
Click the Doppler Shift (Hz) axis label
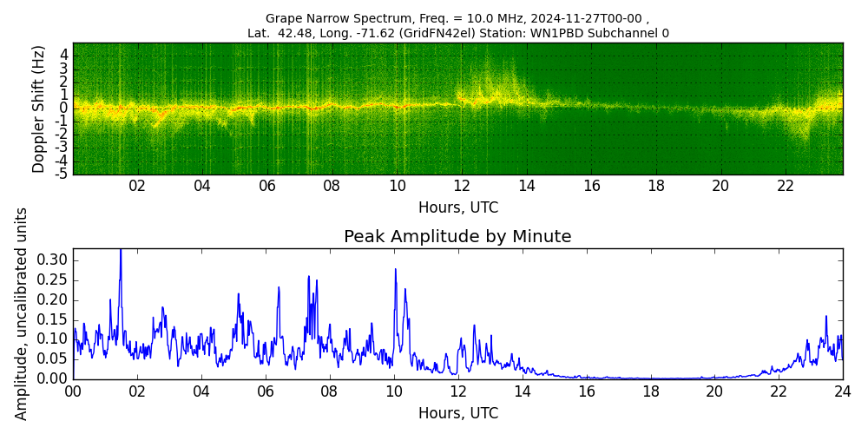[x=39, y=108]
